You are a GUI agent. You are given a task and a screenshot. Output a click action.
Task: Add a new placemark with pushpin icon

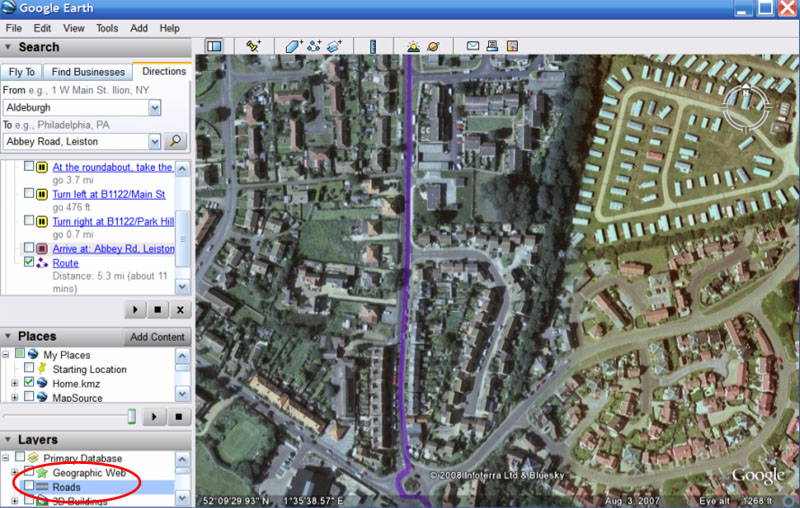pyautogui.click(x=253, y=46)
